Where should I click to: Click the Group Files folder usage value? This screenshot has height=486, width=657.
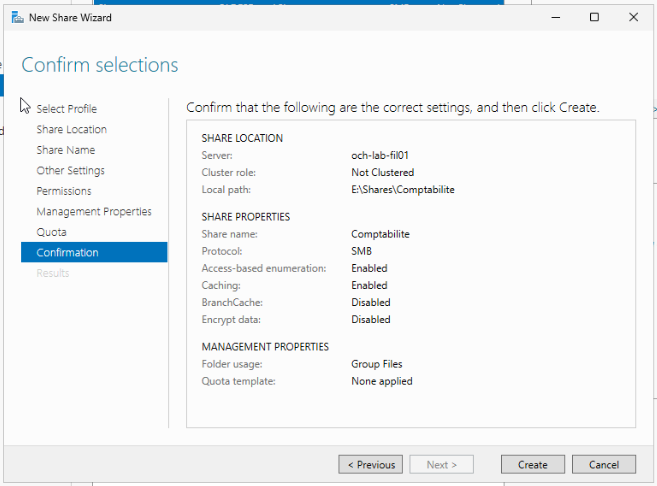(x=377, y=364)
